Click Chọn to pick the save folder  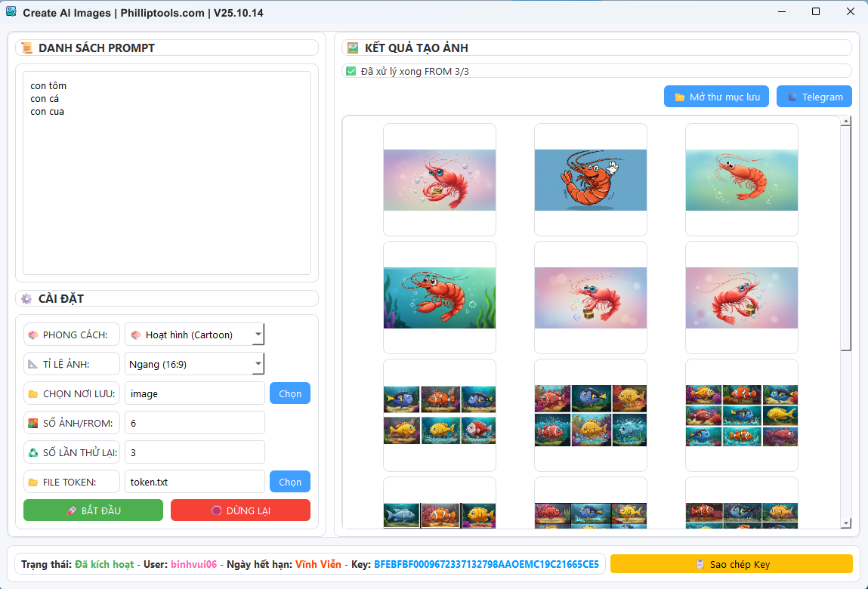point(290,393)
